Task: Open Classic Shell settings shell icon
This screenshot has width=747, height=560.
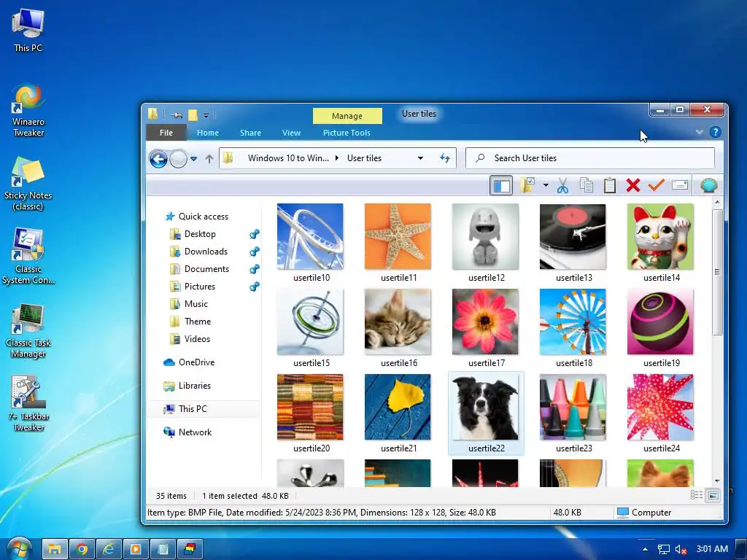Action: 709,185
